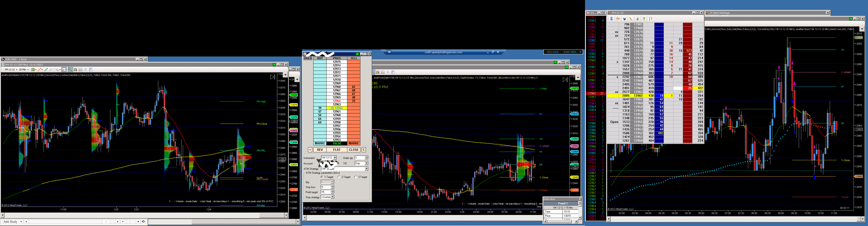Screen dimensions: 868x226
Task: Increase Order qty with stepper arrow
Action: pos(367,157)
